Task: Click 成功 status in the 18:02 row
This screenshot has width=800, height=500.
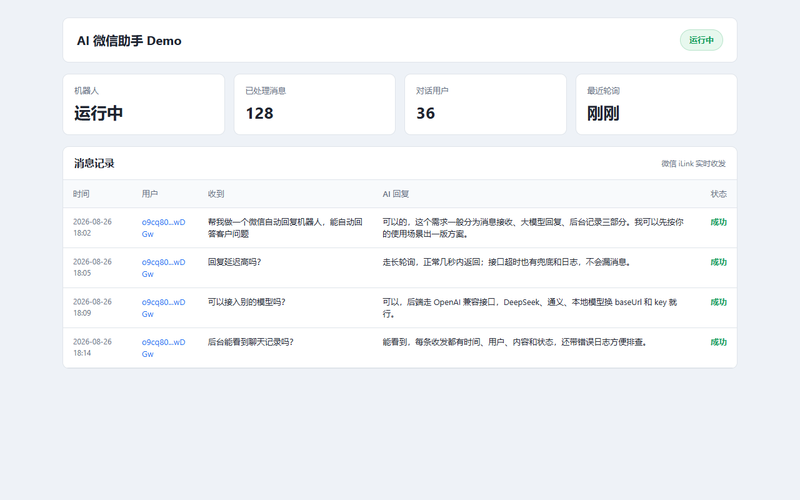Action: (718, 222)
